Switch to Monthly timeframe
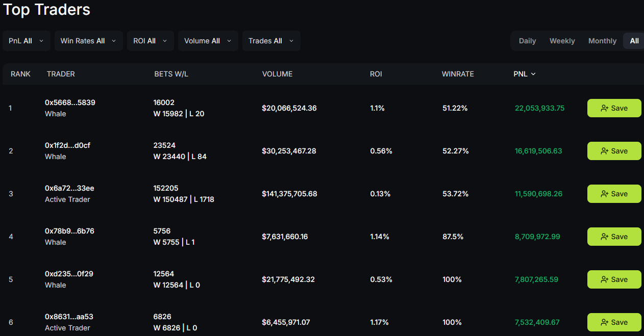This screenshot has width=644, height=336. tap(602, 41)
